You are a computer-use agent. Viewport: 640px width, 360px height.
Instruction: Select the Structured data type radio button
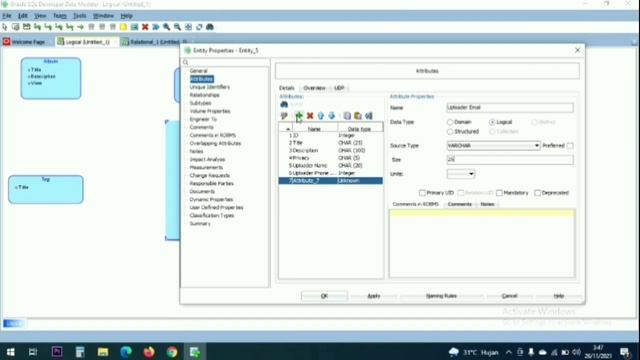pyautogui.click(x=450, y=131)
